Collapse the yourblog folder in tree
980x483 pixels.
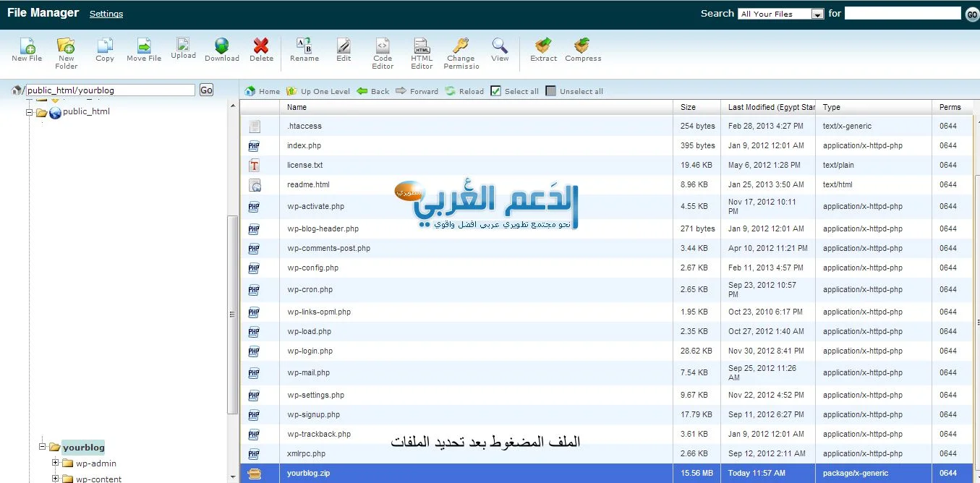point(43,448)
